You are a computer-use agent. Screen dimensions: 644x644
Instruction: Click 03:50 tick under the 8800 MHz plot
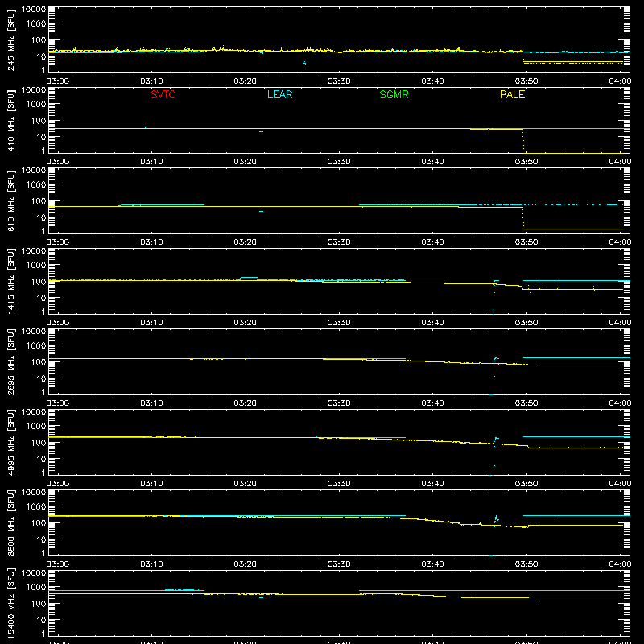tap(526, 564)
